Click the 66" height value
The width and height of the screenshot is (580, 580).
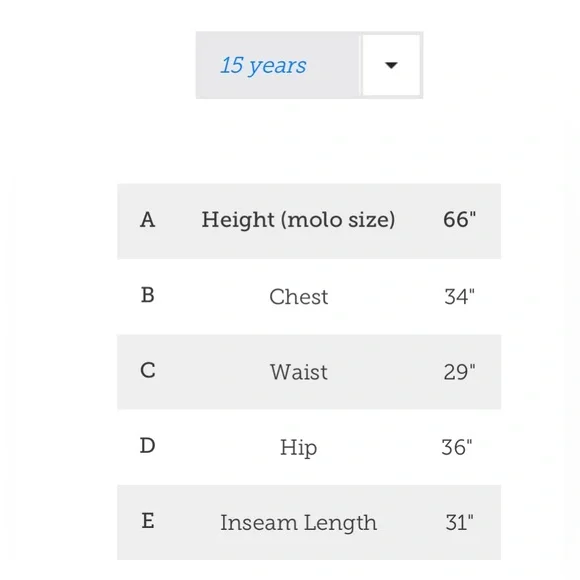(459, 219)
